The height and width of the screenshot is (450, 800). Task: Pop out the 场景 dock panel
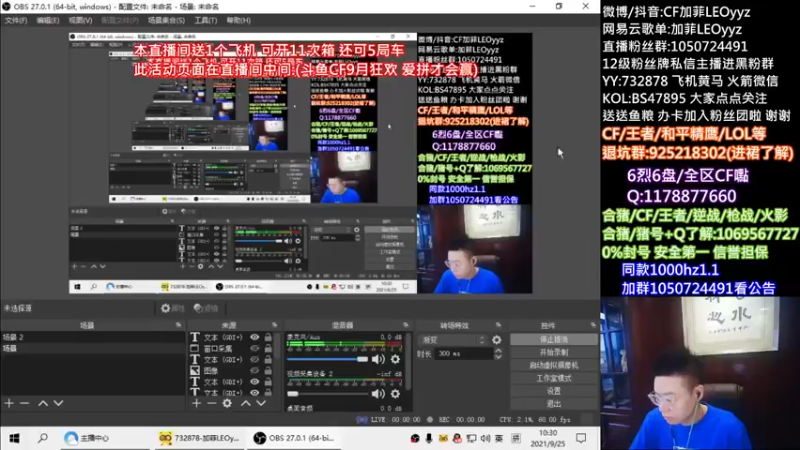pyautogui.click(x=179, y=325)
